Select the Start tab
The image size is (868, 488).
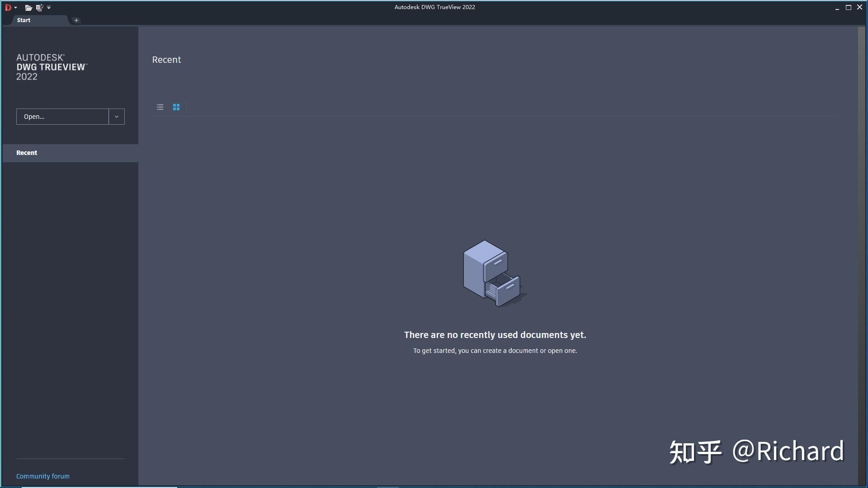(24, 20)
